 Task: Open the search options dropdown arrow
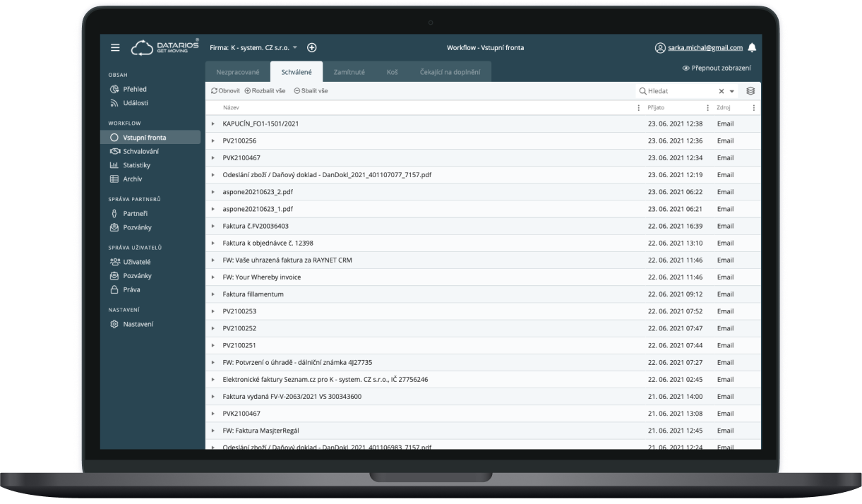pyautogui.click(x=732, y=91)
